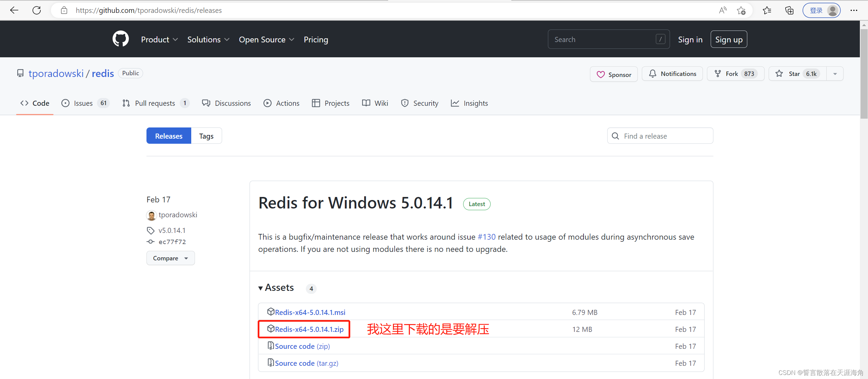
Task: Click the heart Sponsor button
Action: tap(614, 74)
